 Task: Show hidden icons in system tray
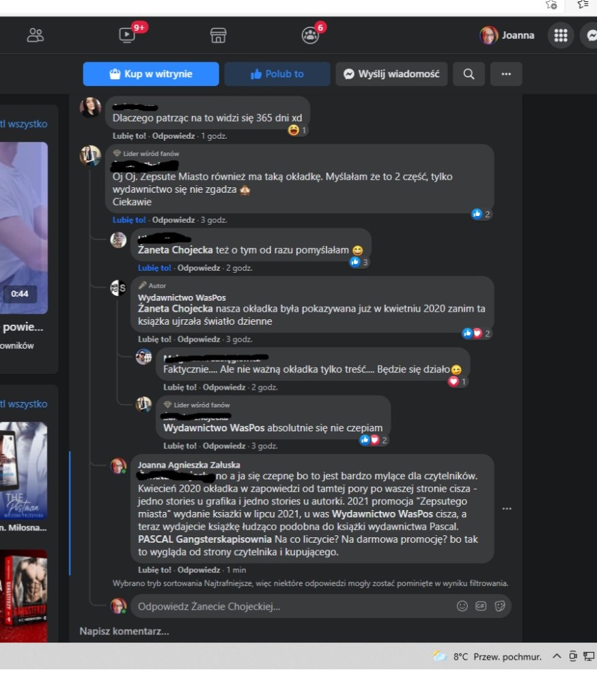(x=557, y=656)
